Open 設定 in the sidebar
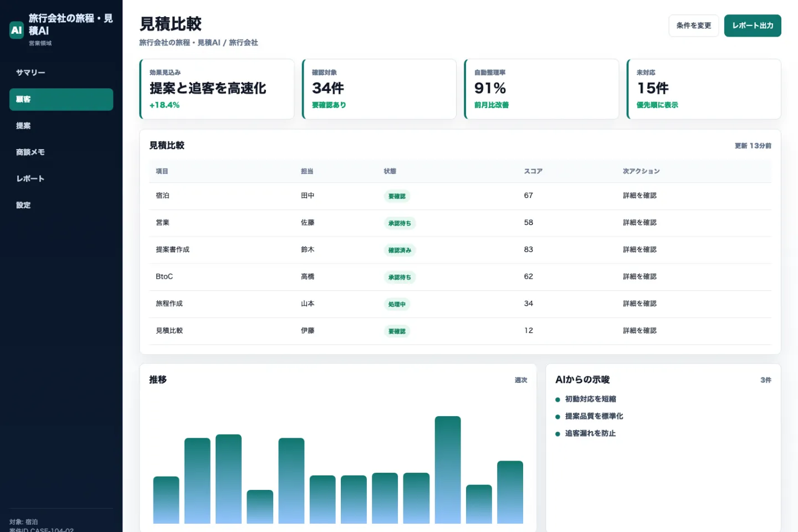 tap(61, 205)
